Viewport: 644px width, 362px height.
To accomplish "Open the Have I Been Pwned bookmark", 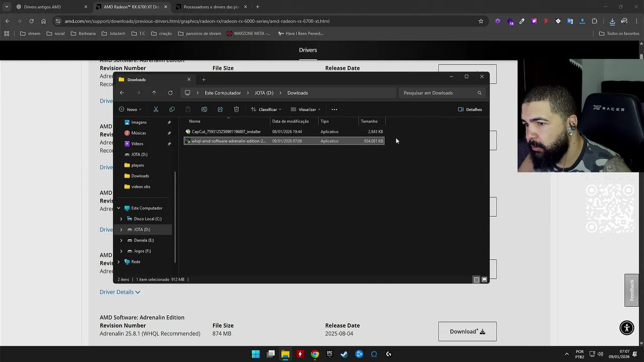I will [300, 33].
